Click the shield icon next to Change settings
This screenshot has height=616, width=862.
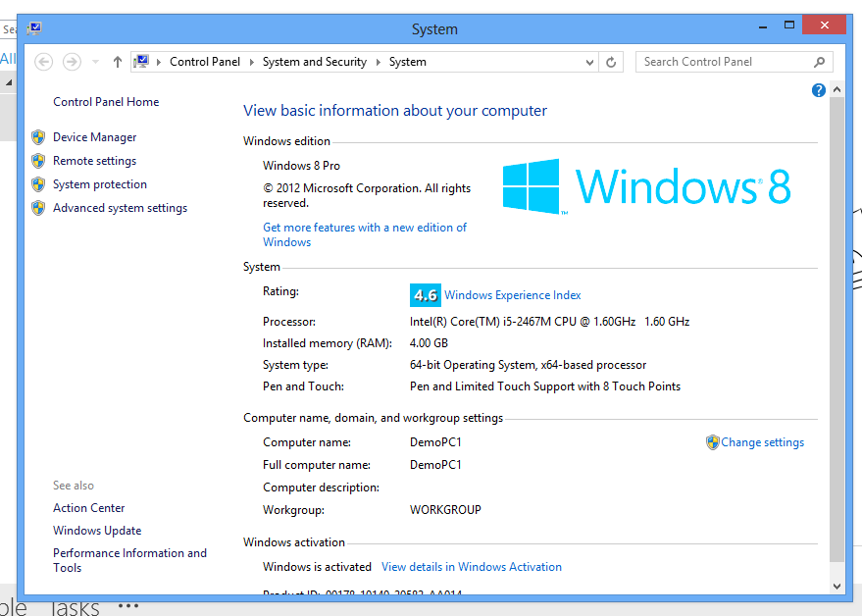coord(713,442)
